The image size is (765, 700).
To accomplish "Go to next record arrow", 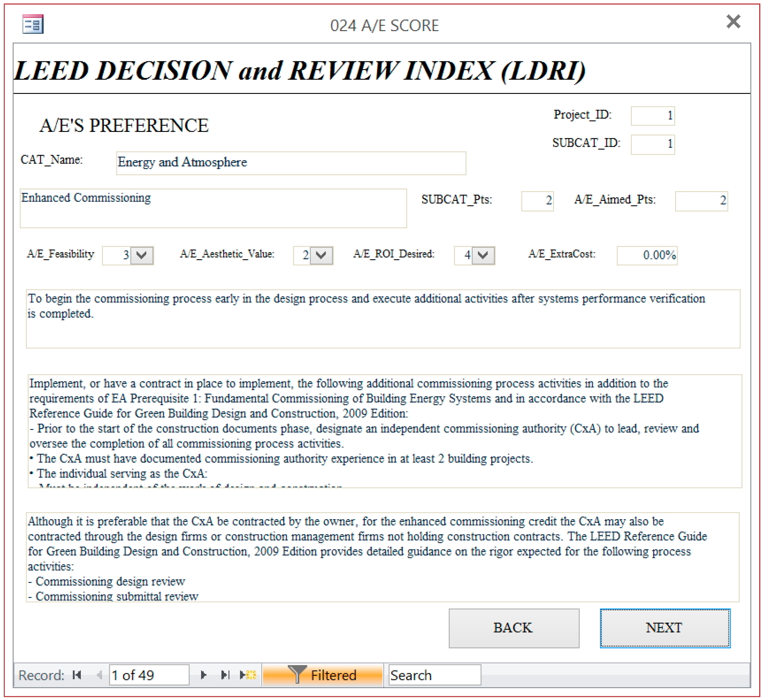I will [x=203, y=675].
